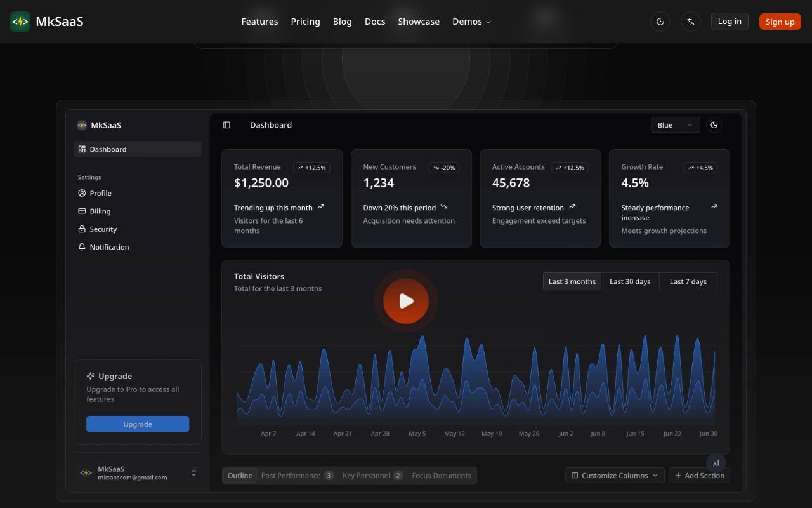The image size is (812, 508).
Task: Click the +12.5% badge on Active Accounts
Action: point(570,168)
